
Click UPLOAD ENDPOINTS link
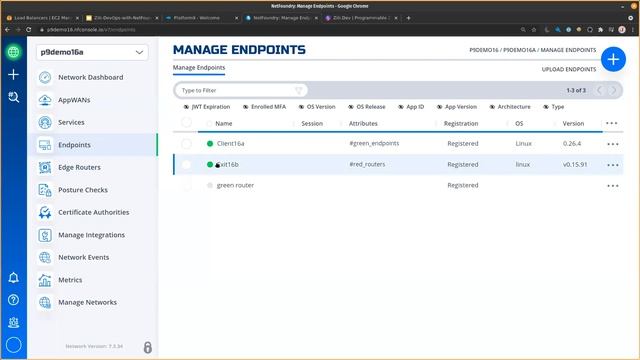tap(569, 69)
